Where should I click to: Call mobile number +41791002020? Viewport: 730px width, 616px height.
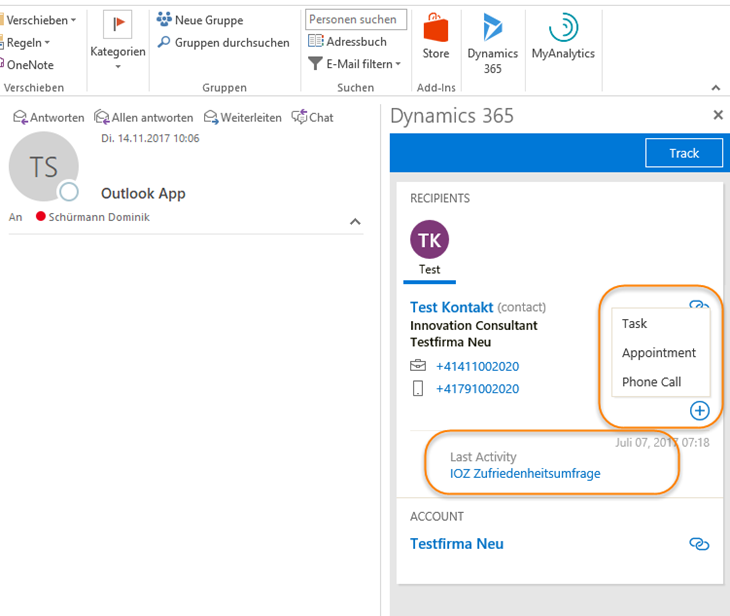click(477, 389)
